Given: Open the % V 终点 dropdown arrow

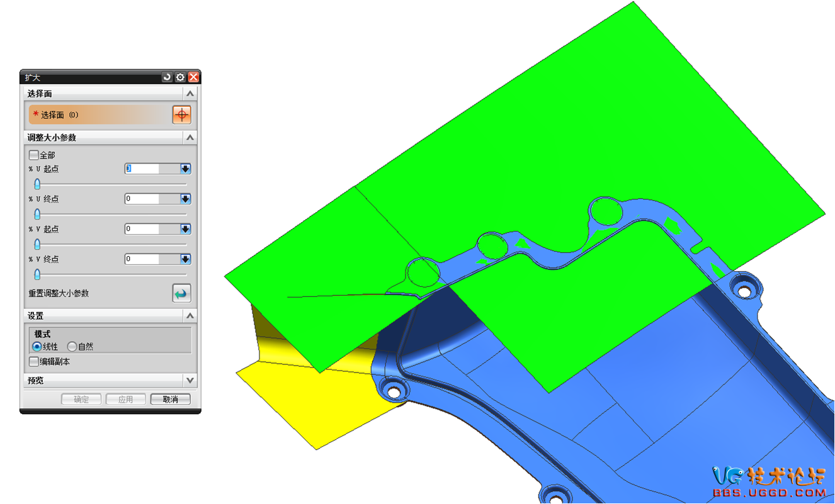Looking at the screenshot, I should (x=185, y=259).
